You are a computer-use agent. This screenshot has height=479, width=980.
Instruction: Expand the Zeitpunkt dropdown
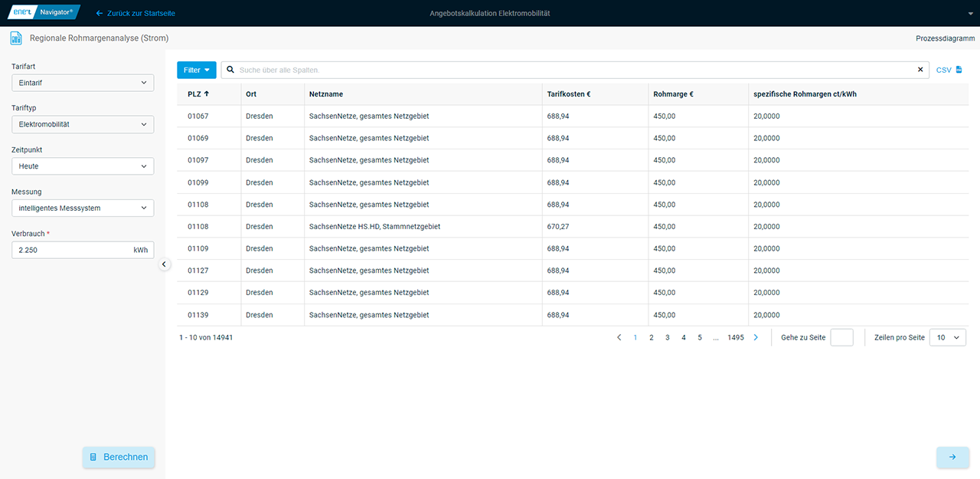pos(83,166)
